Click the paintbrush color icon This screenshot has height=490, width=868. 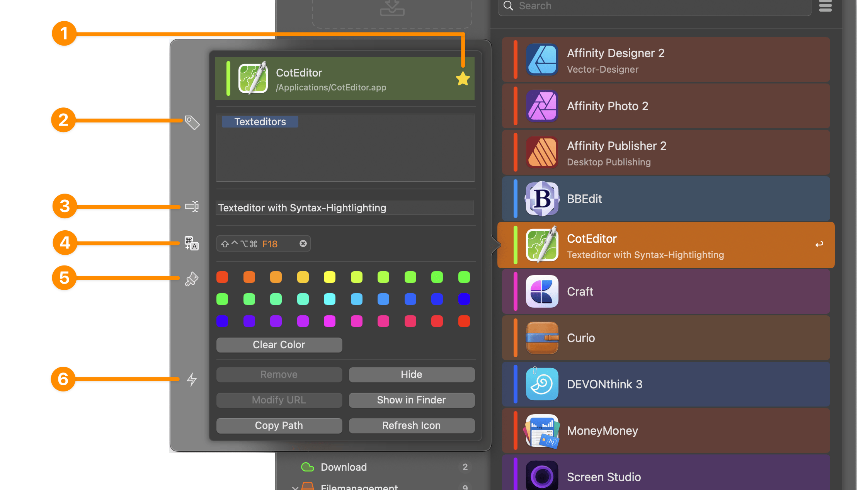(192, 279)
